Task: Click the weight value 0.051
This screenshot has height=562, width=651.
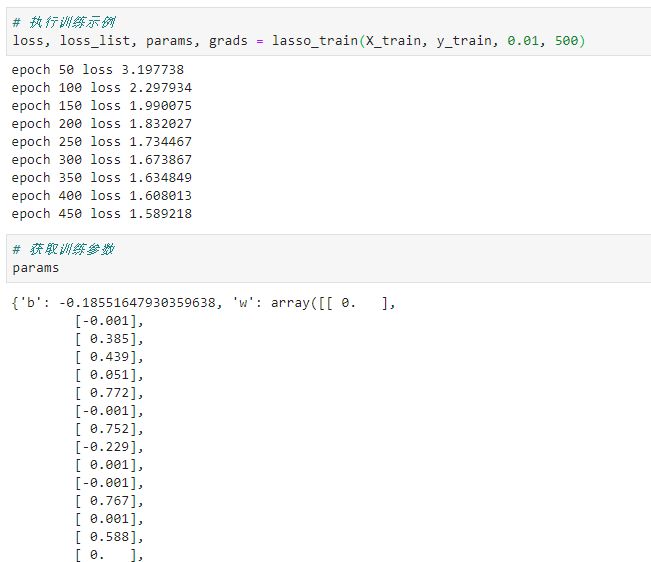Action: tap(110, 374)
